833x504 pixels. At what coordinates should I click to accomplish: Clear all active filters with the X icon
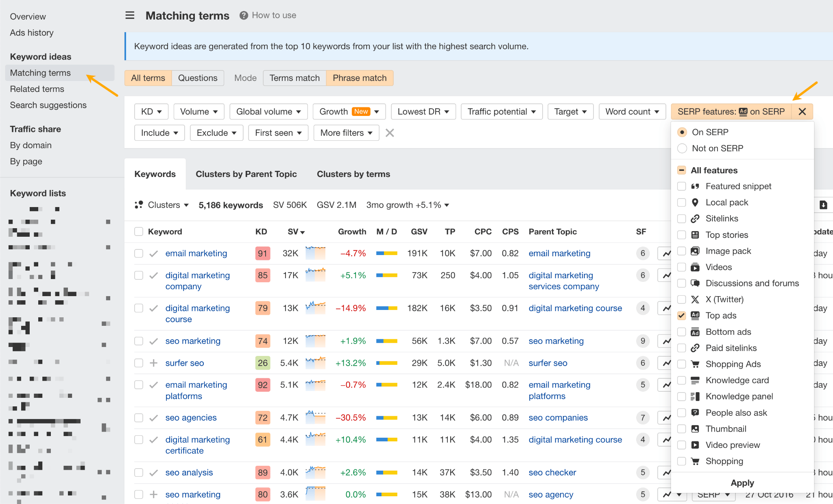(x=389, y=133)
